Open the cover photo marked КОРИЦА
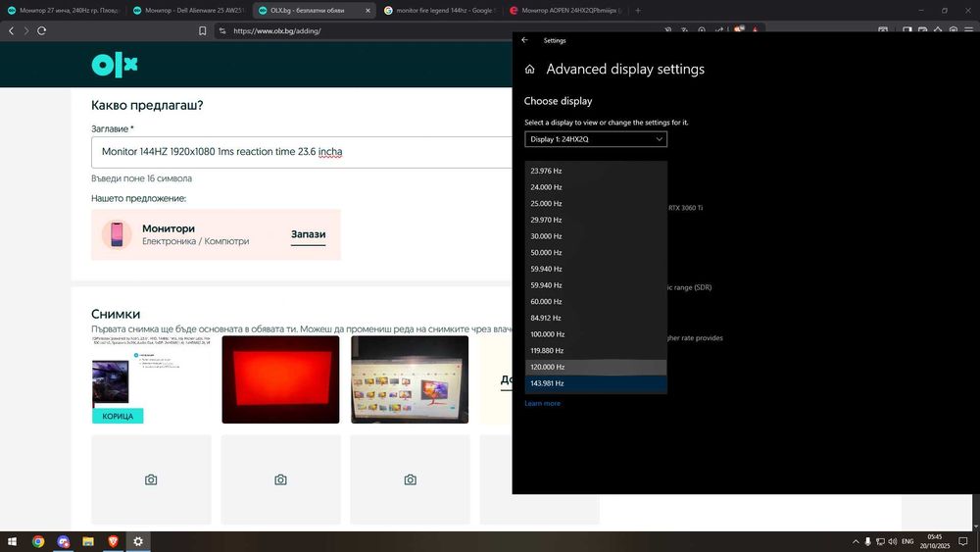980x552 pixels. tap(151, 379)
